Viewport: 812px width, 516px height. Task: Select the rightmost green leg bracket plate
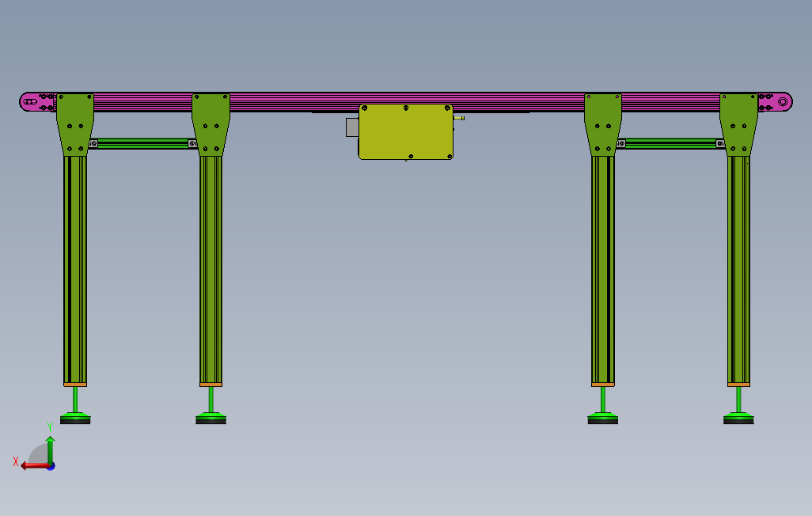pos(738,124)
